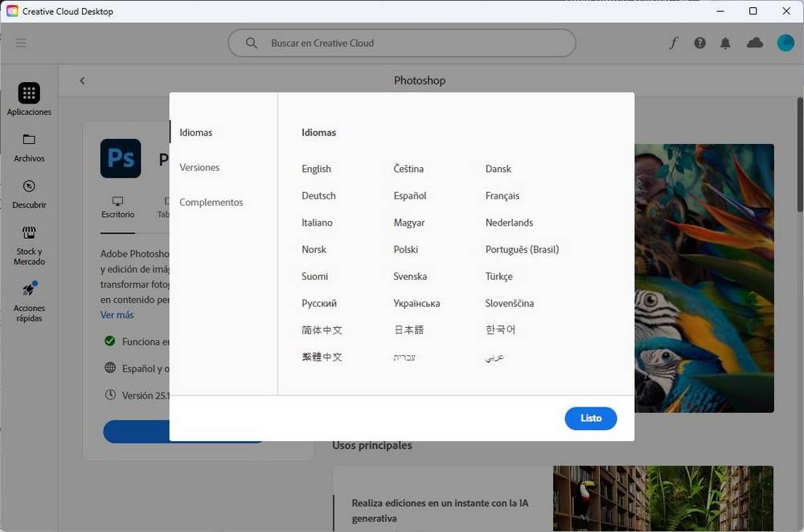
Task: Open Stock y Mercado from the sidebar
Action: point(29,239)
